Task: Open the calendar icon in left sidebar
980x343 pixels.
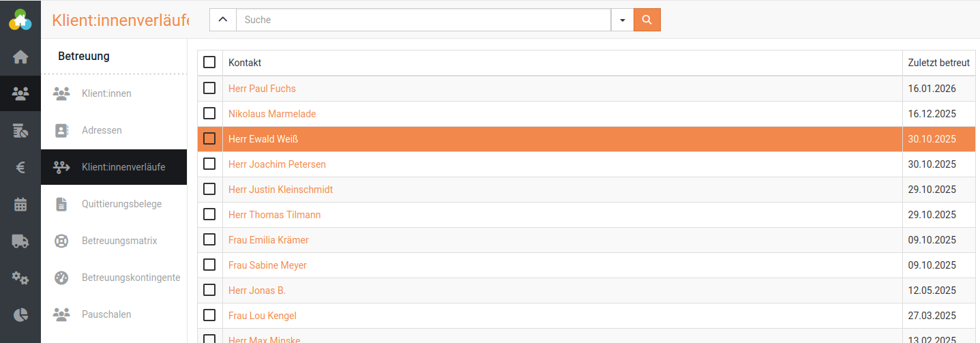Action: [20, 204]
